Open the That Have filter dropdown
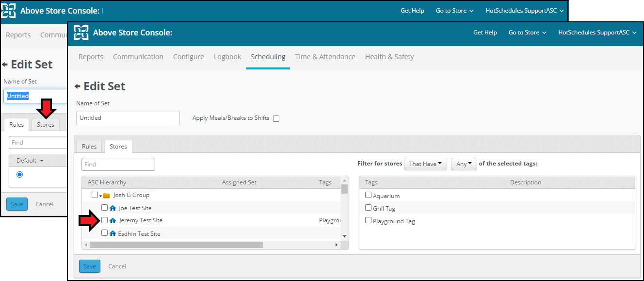The image size is (644, 281). point(425,164)
